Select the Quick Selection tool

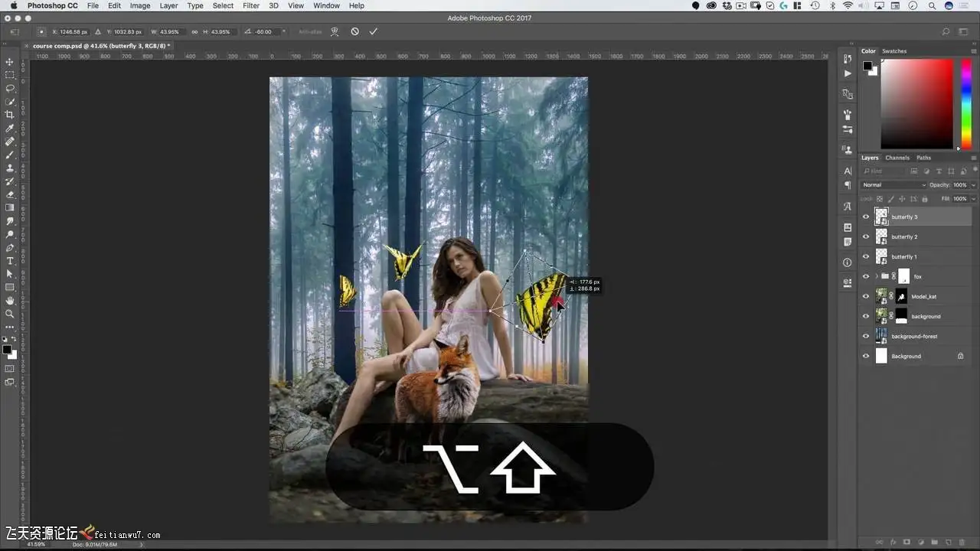click(x=10, y=101)
